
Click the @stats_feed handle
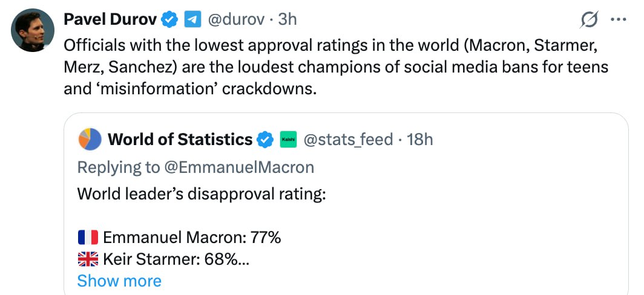coord(347,140)
